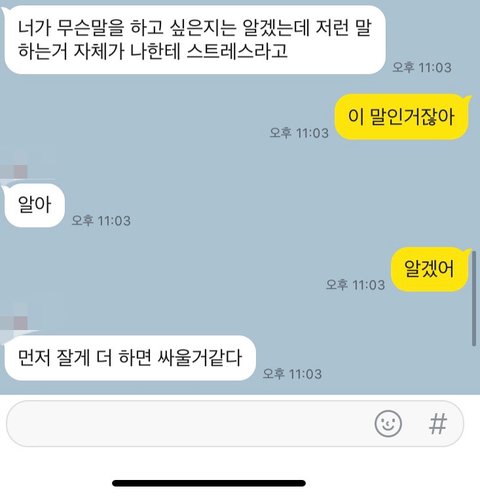Select the yellow '이 말인거잖아' bubble
The width and height of the screenshot is (480, 497).
(x=402, y=117)
